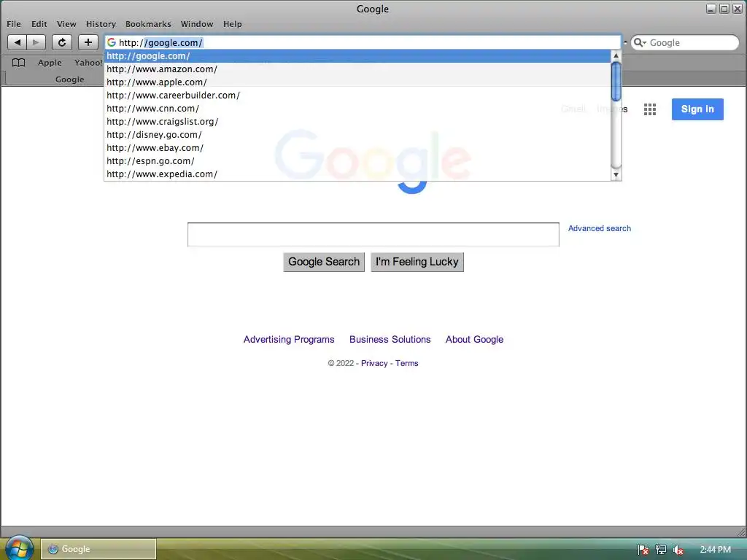Open the search magnifier dropdown in Google field
The height and width of the screenshot is (560, 747).
(x=640, y=42)
